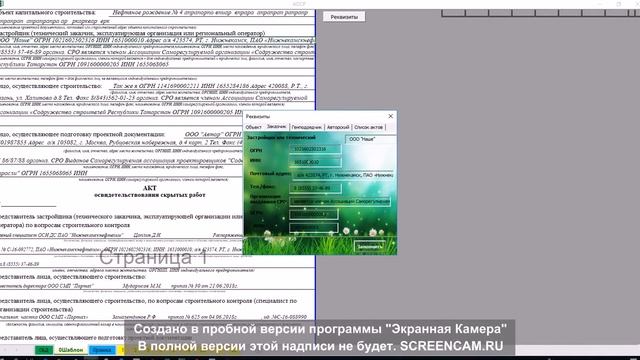Click the Реквизиты button on the sheet
The image size is (640, 360).
[x=344, y=17]
